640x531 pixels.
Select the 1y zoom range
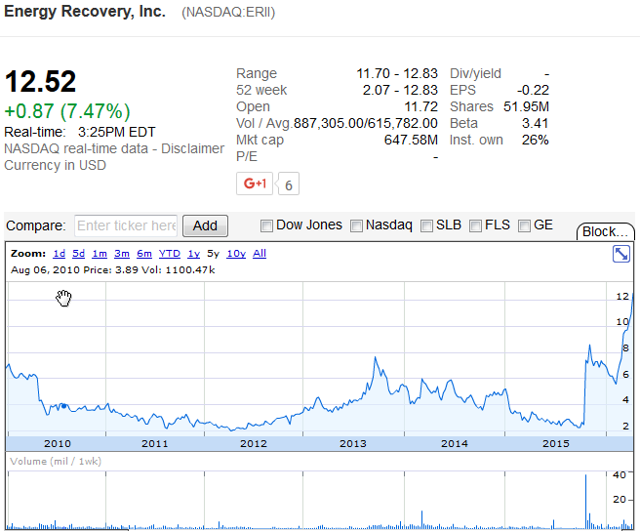click(x=194, y=254)
